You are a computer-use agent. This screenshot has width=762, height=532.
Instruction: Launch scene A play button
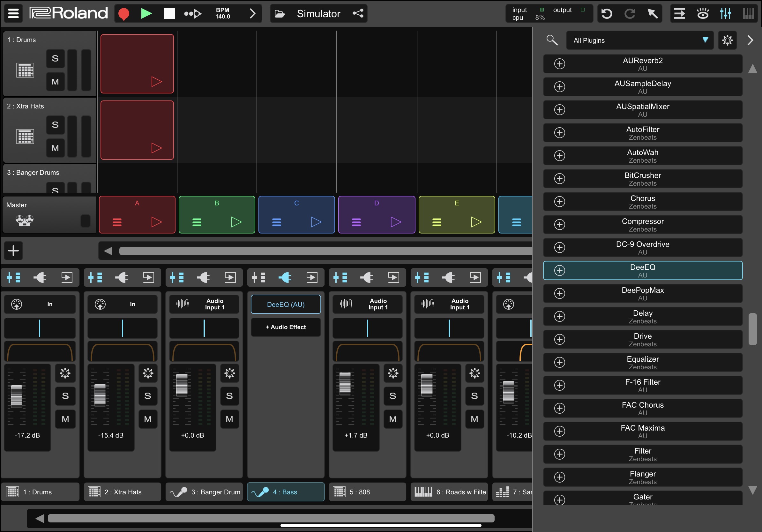click(x=156, y=222)
